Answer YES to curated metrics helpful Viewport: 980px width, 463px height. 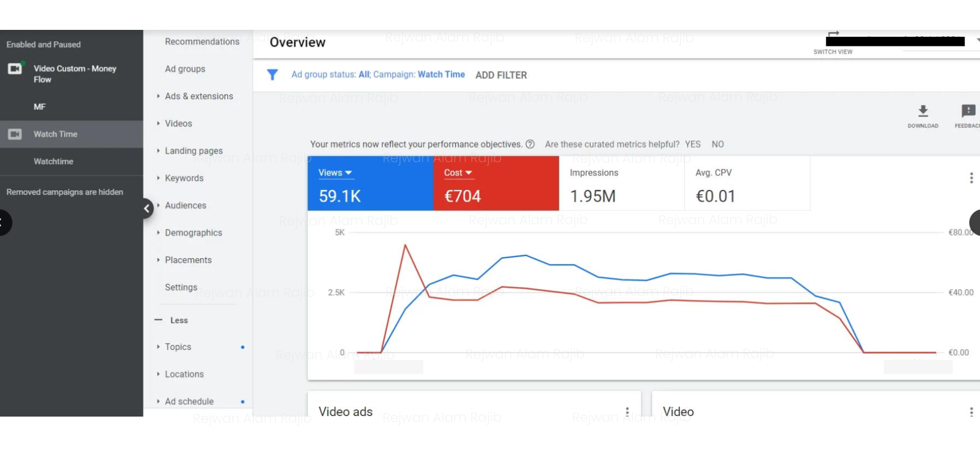coord(692,144)
